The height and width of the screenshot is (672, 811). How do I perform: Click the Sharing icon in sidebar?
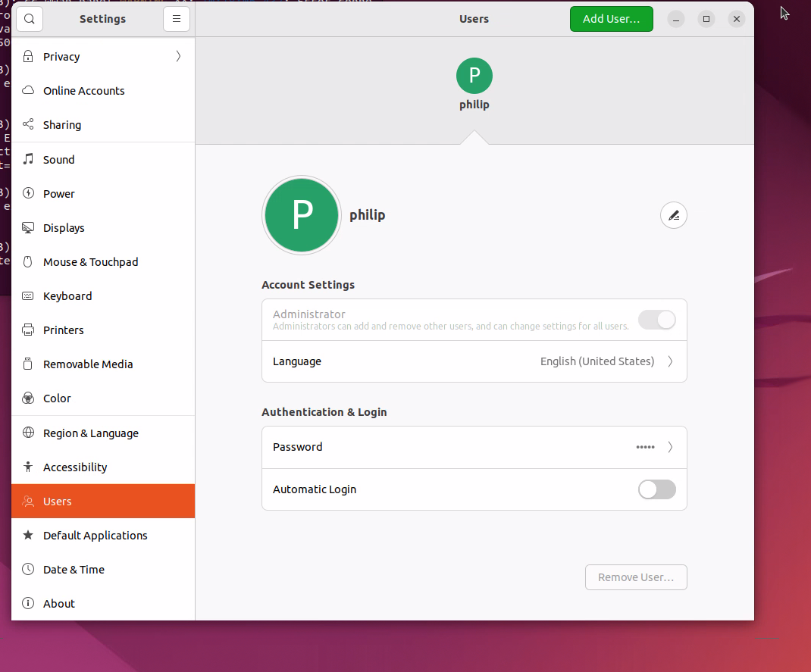(x=28, y=125)
